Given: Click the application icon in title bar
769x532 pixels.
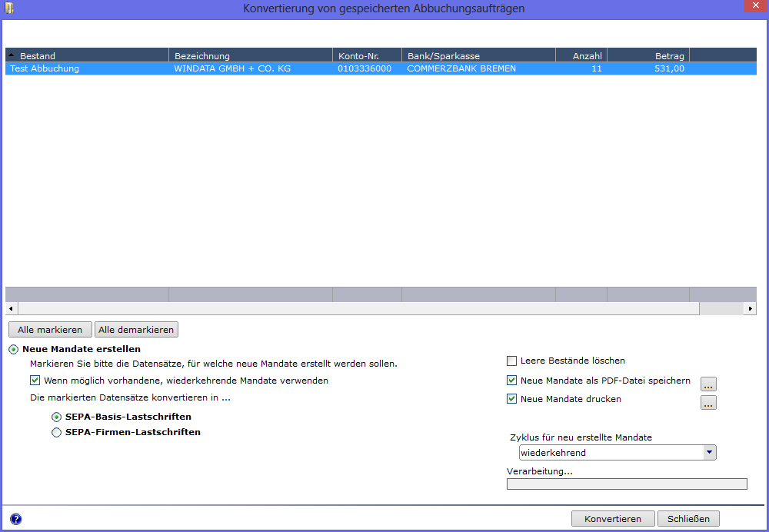Looking at the screenshot, I should pos(8,8).
